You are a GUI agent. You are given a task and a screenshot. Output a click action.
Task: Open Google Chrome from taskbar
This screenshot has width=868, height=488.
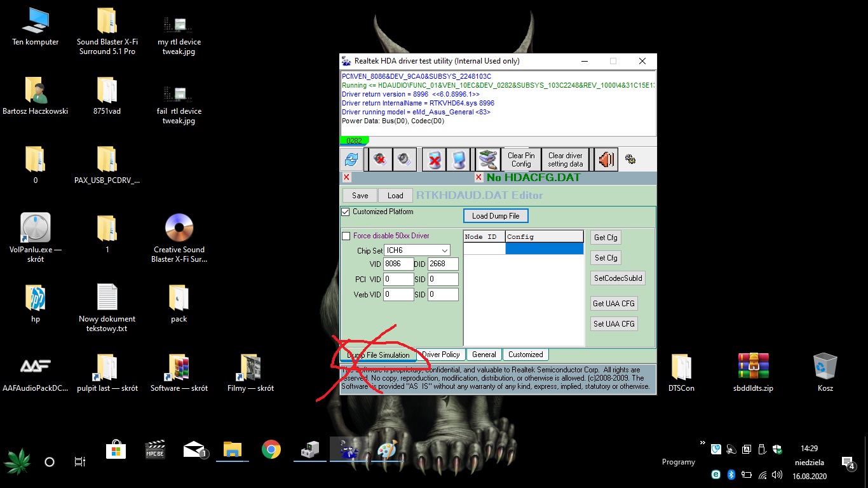(271, 450)
